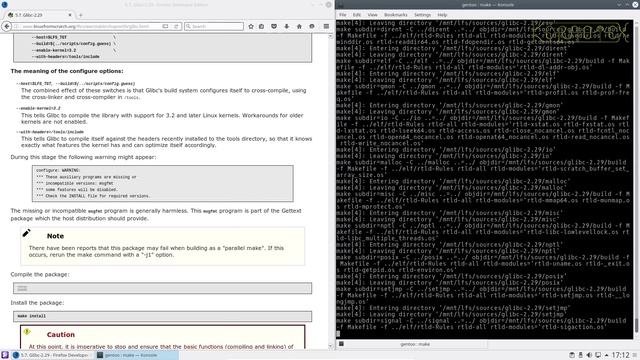Open the Konsole Edit menu
The height and width of the screenshot is (360, 640).
tap(357, 15)
